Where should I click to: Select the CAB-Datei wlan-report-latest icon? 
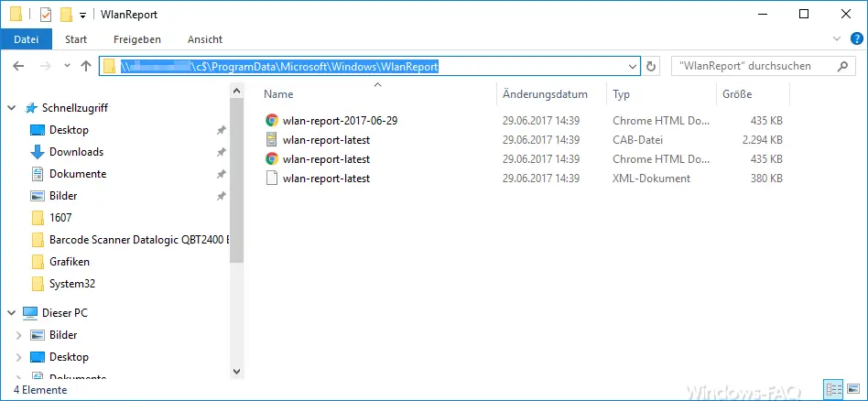point(271,139)
